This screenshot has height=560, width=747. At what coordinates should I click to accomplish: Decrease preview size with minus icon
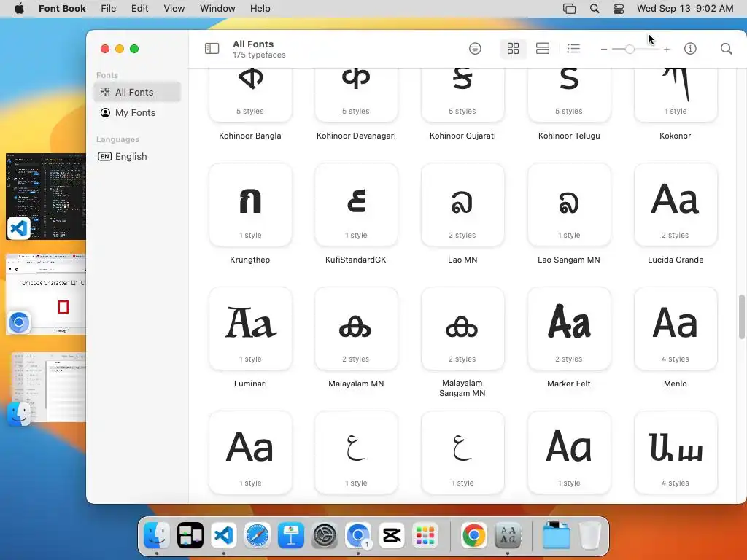point(603,49)
